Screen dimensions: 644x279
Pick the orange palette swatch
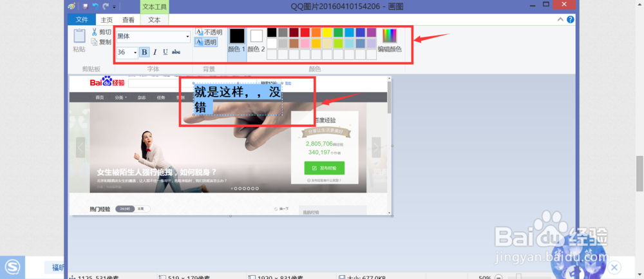point(316,32)
